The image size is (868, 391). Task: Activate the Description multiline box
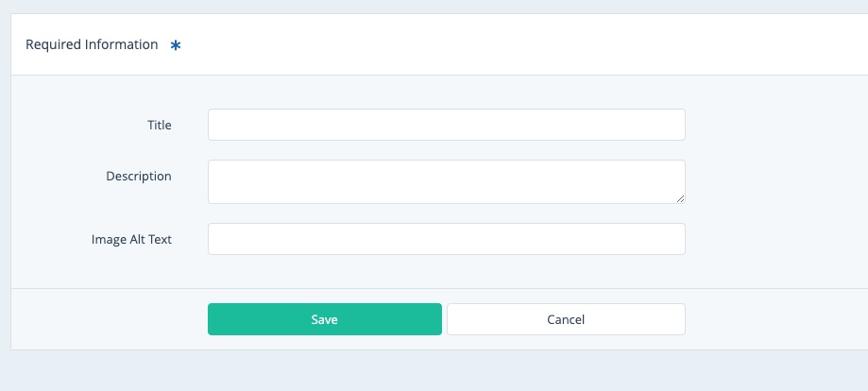[446, 181]
